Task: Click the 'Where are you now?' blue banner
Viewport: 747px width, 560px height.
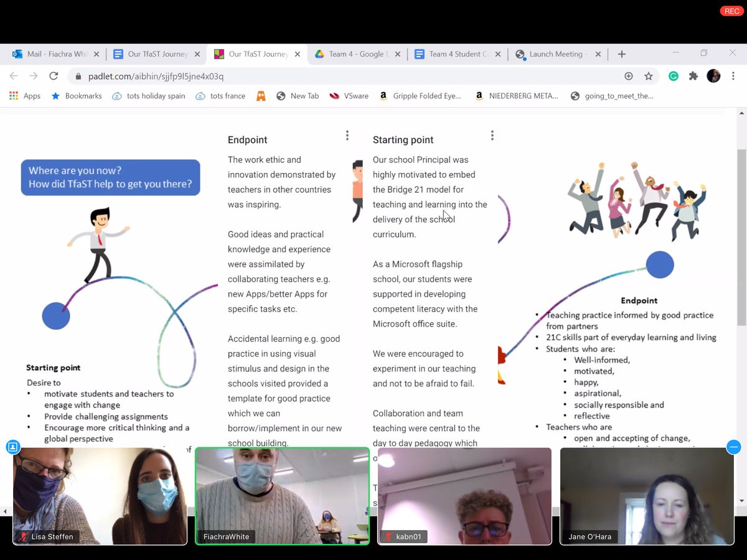Action: click(x=111, y=177)
